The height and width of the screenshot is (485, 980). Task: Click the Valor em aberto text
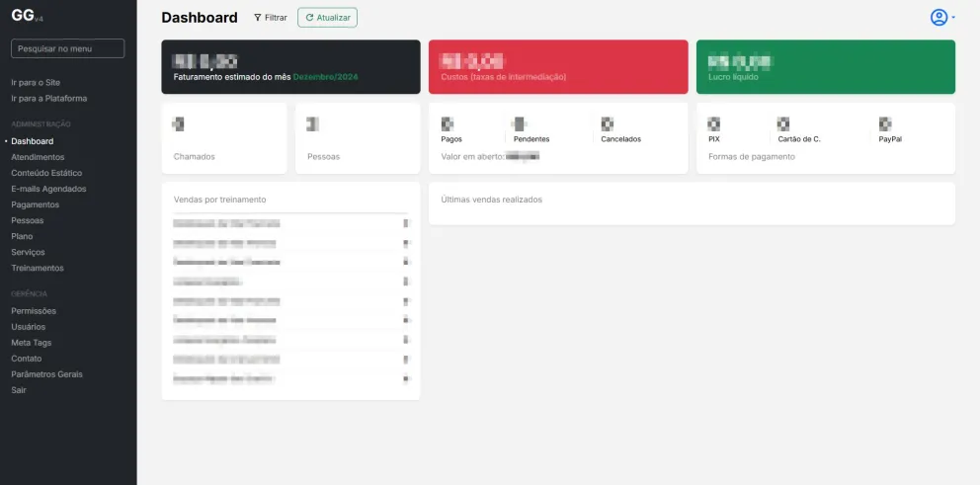472,157
